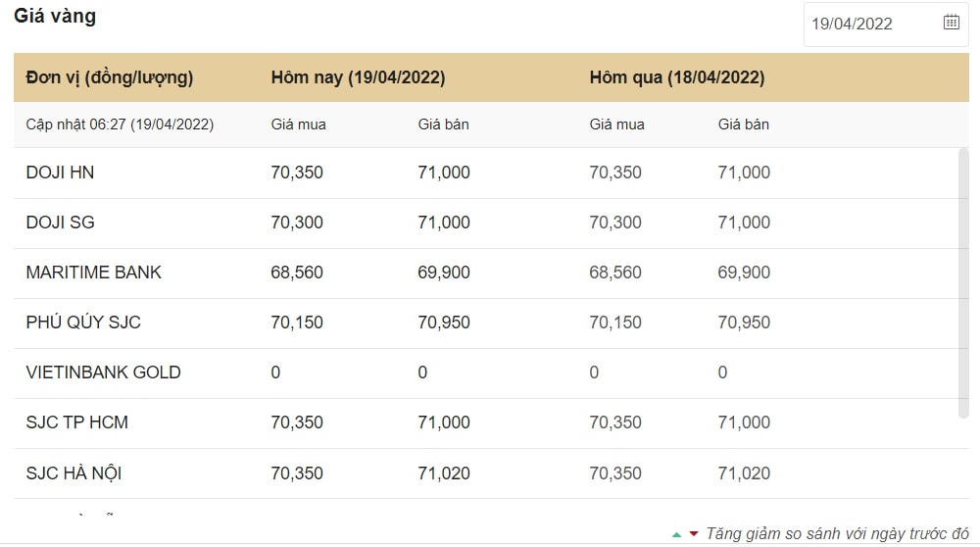Image resolution: width=980 pixels, height=547 pixels.
Task: Click MARITIME BANK today's buy price 68,560
Action: pyautogui.click(x=297, y=273)
